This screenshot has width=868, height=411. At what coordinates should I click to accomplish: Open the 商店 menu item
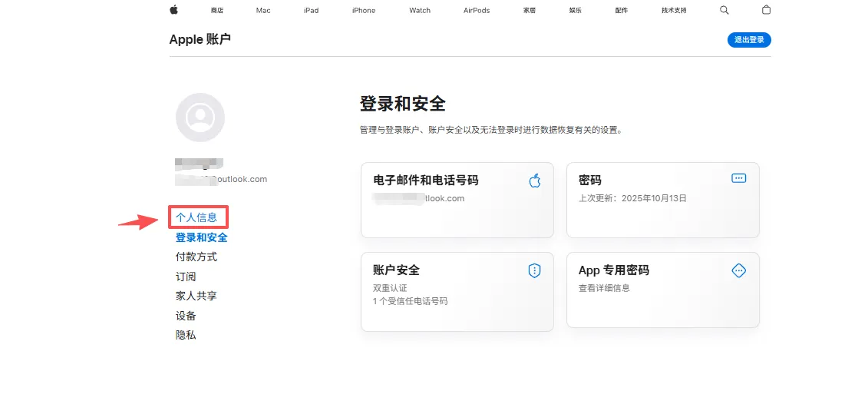[217, 11]
